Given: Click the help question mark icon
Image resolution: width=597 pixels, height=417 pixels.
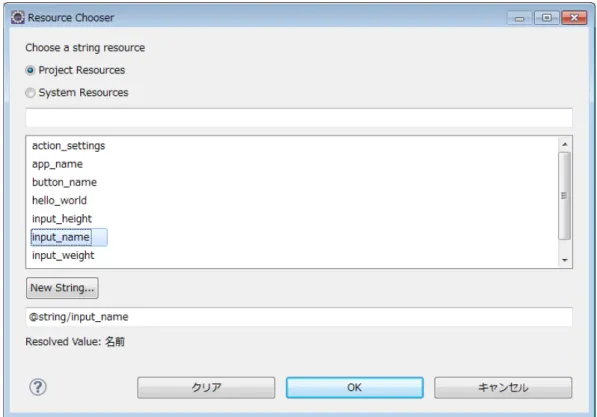Looking at the screenshot, I should 38,387.
